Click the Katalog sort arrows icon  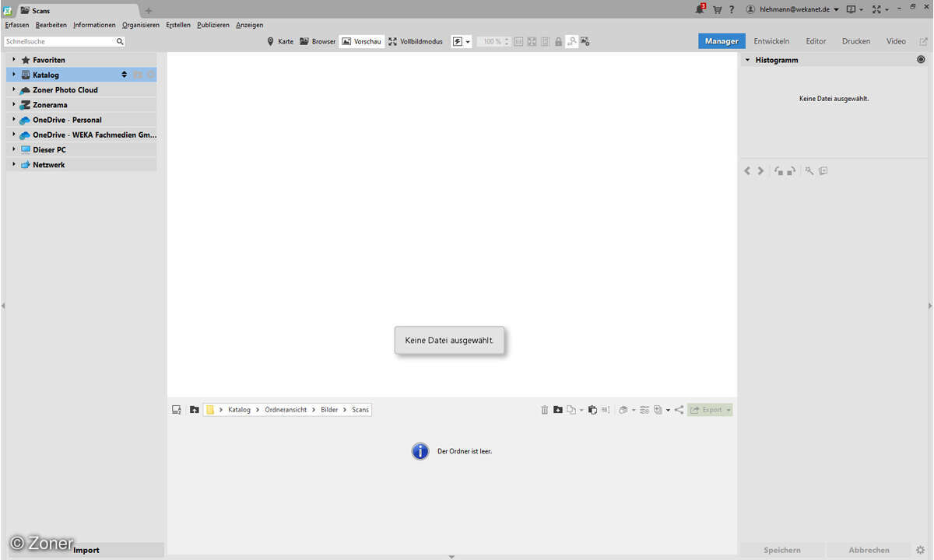[x=124, y=75]
